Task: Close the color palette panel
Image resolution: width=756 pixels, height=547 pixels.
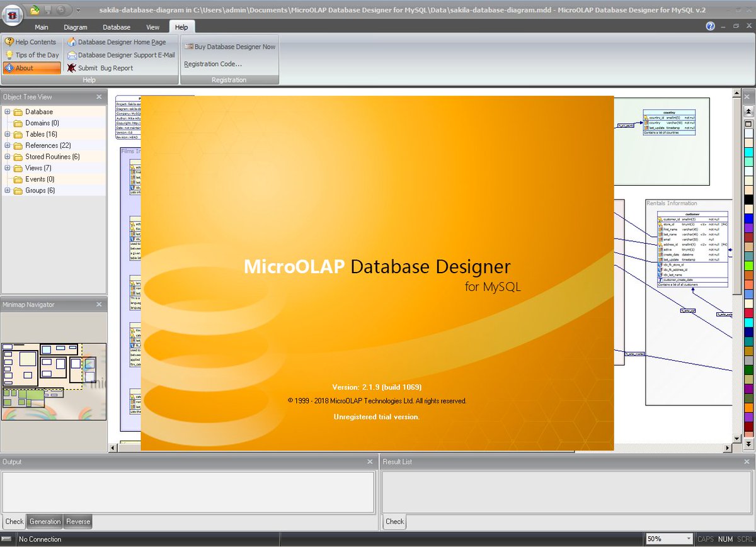Action: (x=748, y=97)
